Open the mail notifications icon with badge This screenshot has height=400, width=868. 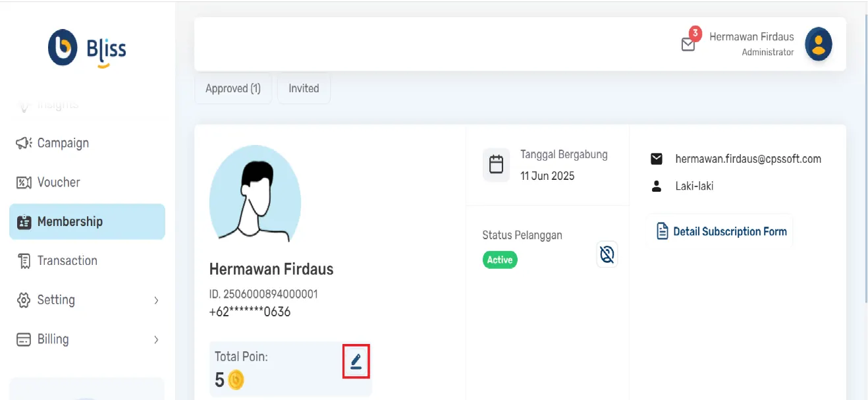(688, 44)
